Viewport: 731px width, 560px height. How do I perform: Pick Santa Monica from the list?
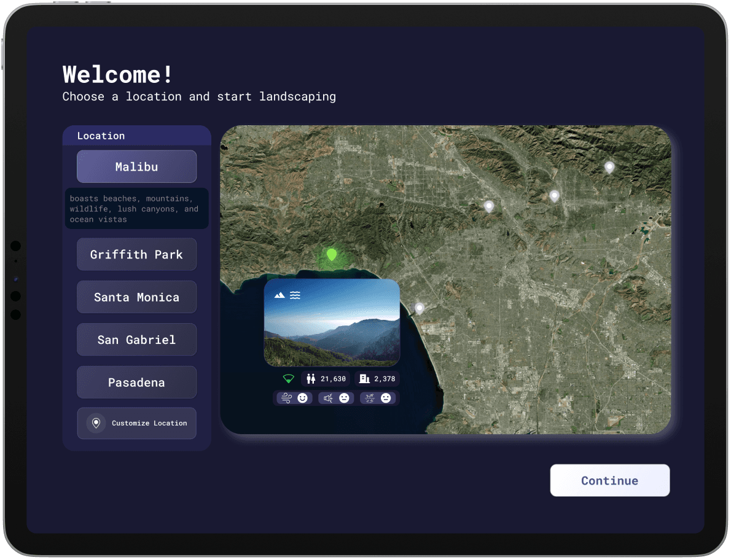coord(136,297)
